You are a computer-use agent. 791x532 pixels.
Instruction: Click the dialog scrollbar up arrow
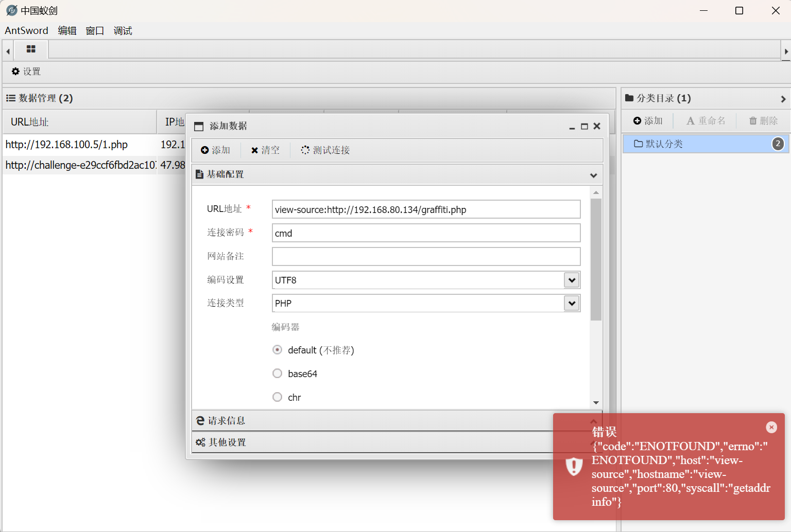(x=596, y=192)
